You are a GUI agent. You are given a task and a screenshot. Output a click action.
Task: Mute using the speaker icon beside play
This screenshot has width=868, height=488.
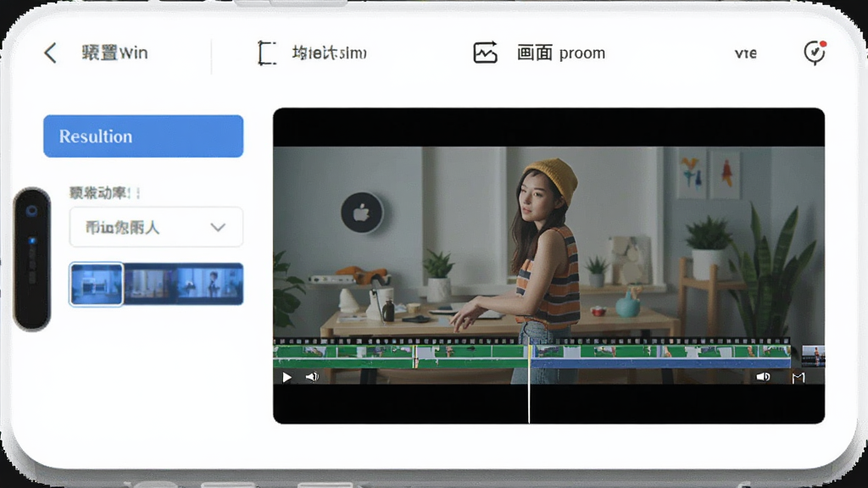(x=312, y=377)
